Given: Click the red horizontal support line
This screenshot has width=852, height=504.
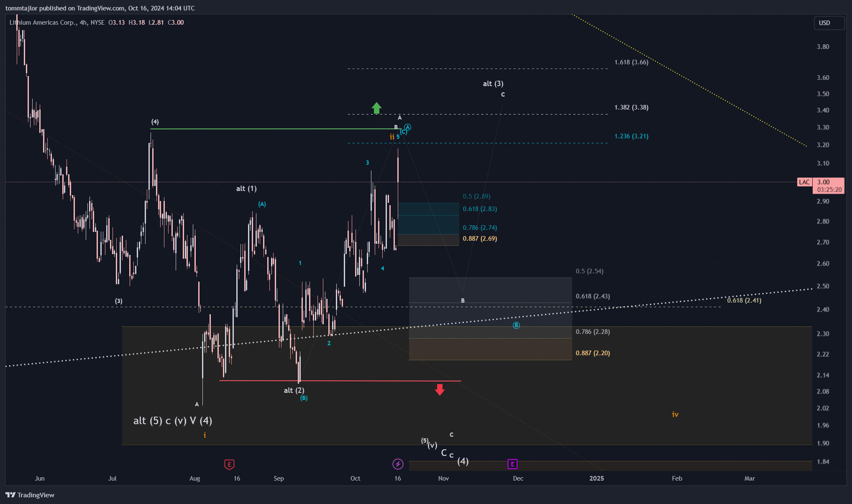Looking at the screenshot, I should point(340,381).
